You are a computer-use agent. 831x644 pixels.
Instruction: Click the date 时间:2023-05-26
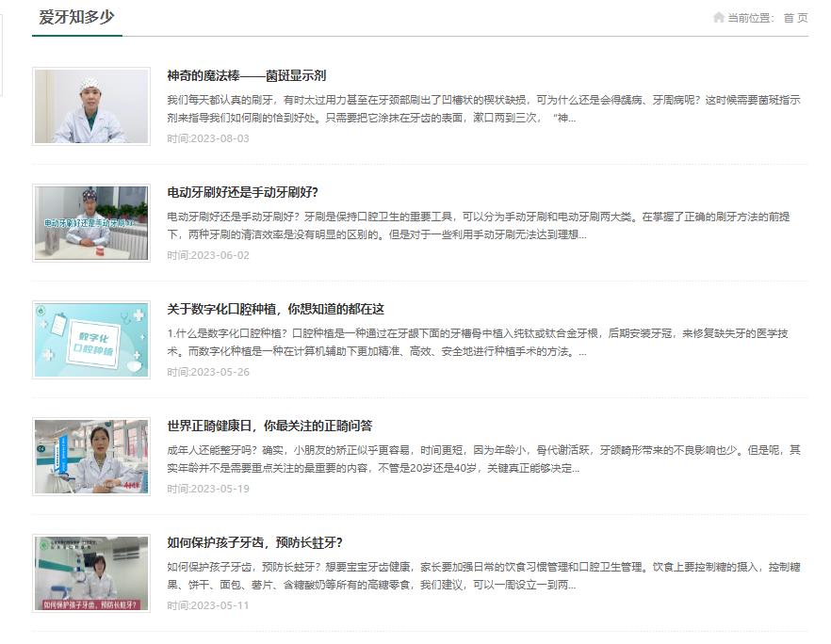click(207, 372)
